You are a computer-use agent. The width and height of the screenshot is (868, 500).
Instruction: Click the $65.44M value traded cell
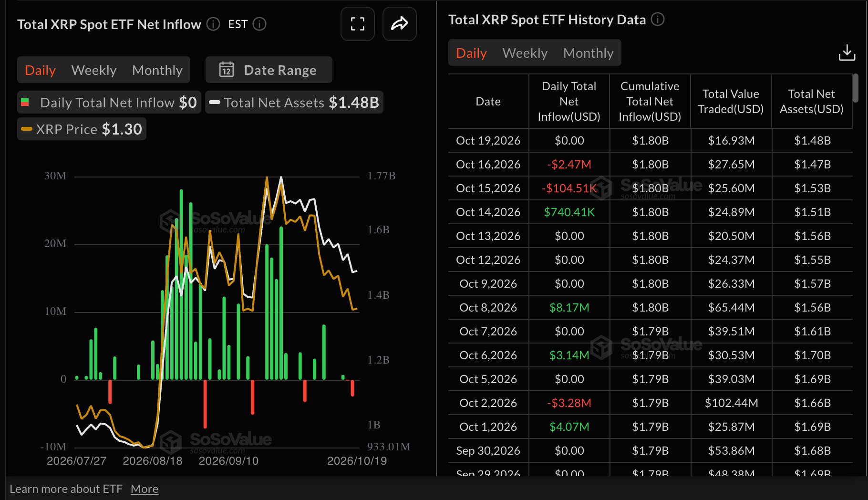(732, 308)
